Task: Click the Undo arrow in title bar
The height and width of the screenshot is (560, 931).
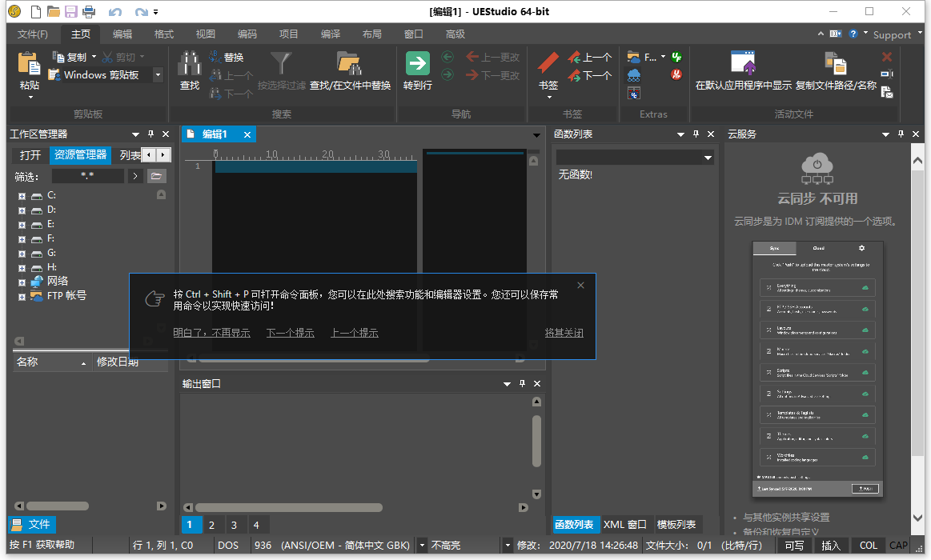Action: click(115, 12)
